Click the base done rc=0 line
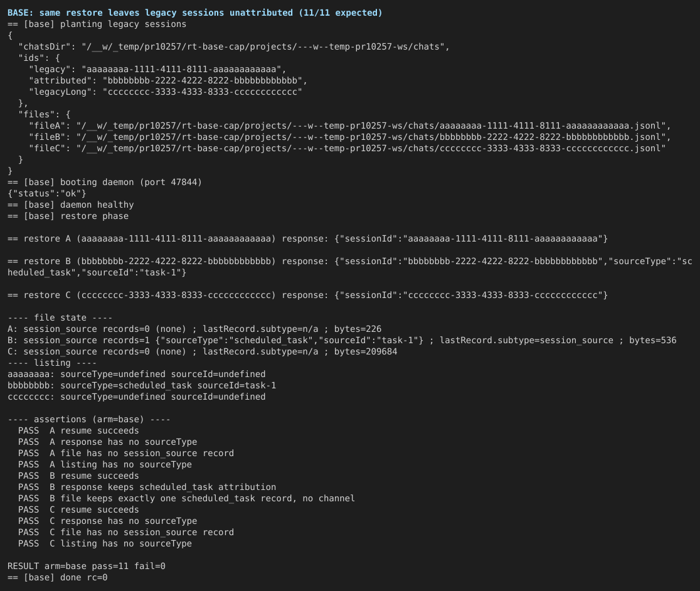This screenshot has width=700, height=591. click(58, 578)
